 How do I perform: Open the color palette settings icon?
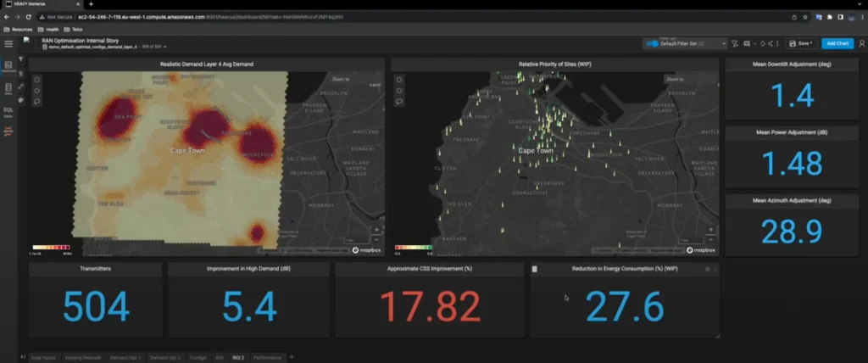point(21,100)
